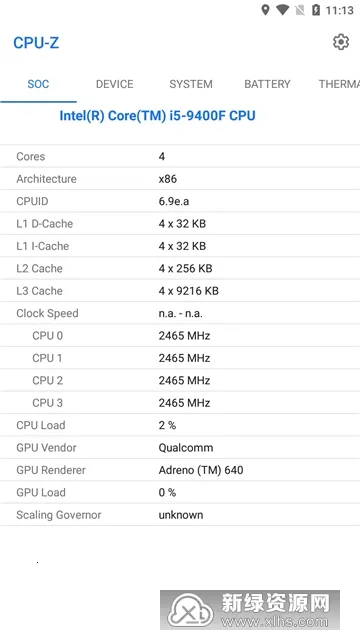Select the Clock Speed row
This screenshot has width=360, height=640.
tap(180, 313)
